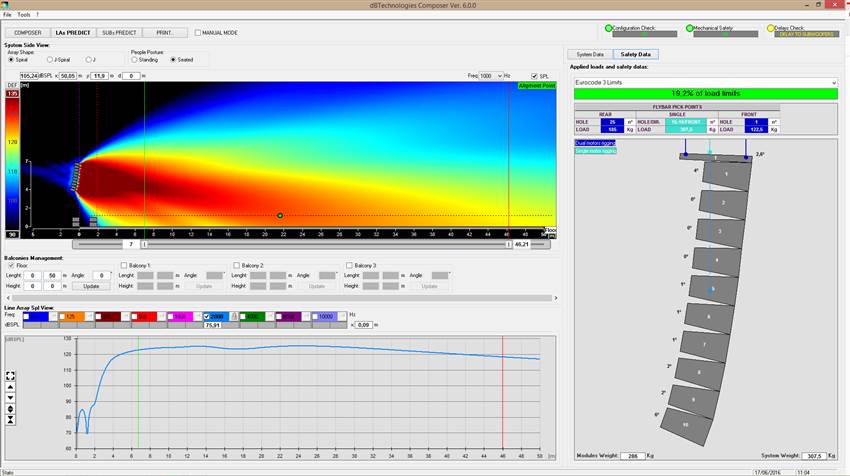Screen dimensions: 850x476
Task: Enable MANUAL MODE checkbox
Action: coord(198,33)
